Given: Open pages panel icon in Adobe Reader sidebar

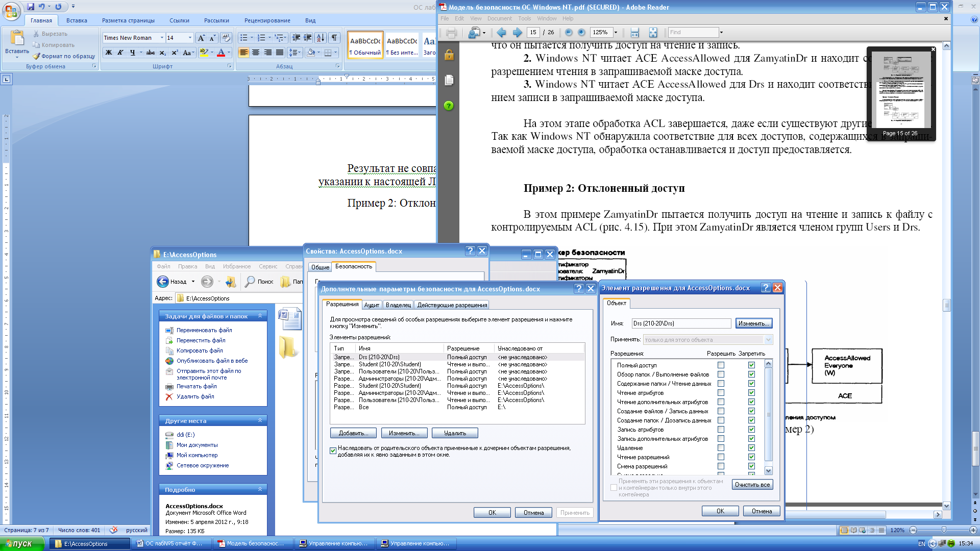Looking at the screenshot, I should point(449,80).
